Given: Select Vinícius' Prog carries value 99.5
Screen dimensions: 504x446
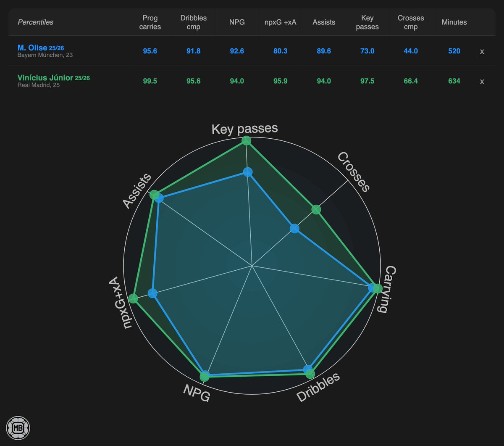Looking at the screenshot, I should [150, 81].
